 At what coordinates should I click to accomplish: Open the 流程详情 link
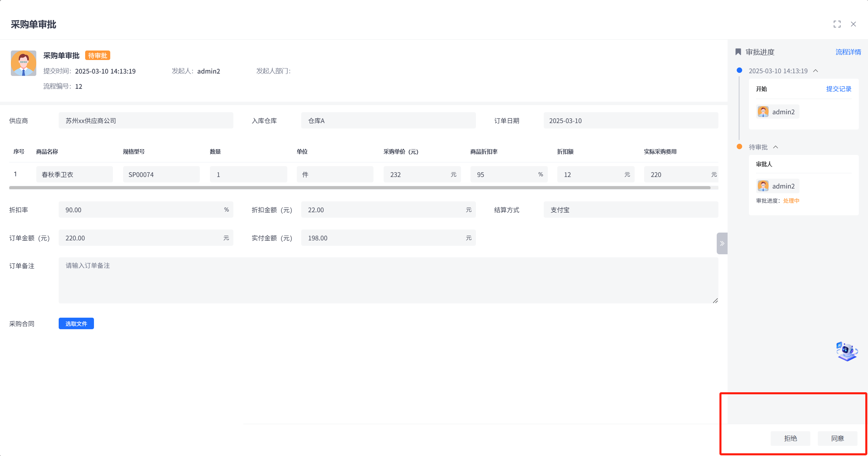coord(848,52)
